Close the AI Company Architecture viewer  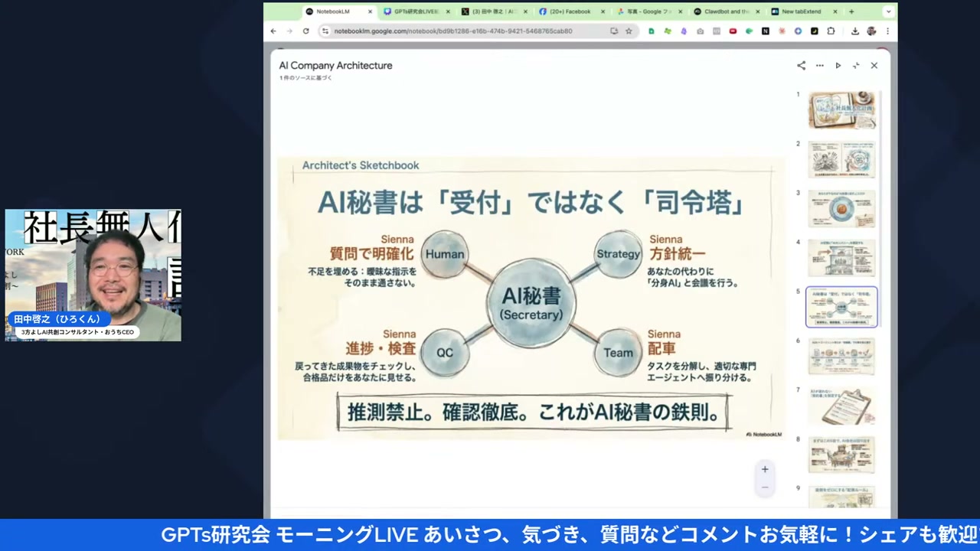point(874,66)
